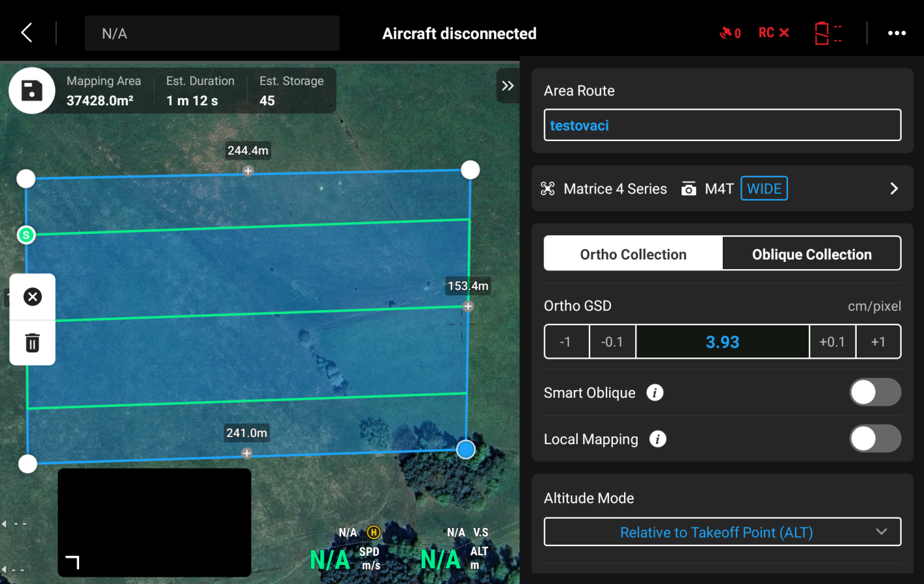Open Smart Oblique info icon
The width and height of the screenshot is (924, 584).
(655, 393)
